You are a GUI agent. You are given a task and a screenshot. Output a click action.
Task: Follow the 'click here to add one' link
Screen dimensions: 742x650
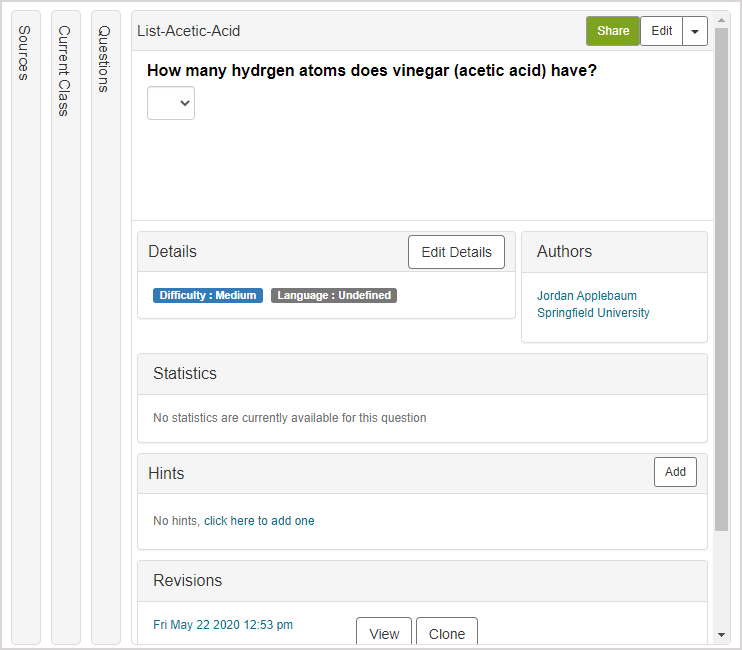259,521
